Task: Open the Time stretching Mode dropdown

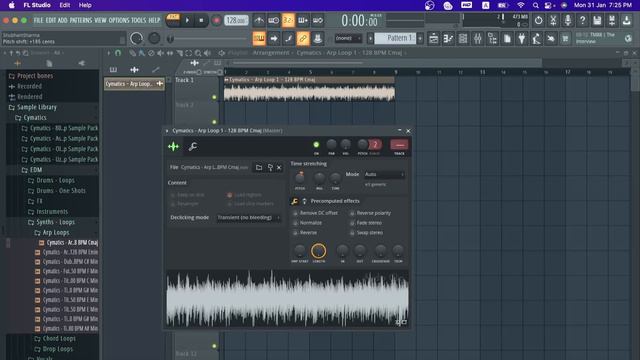Action: pyautogui.click(x=384, y=174)
